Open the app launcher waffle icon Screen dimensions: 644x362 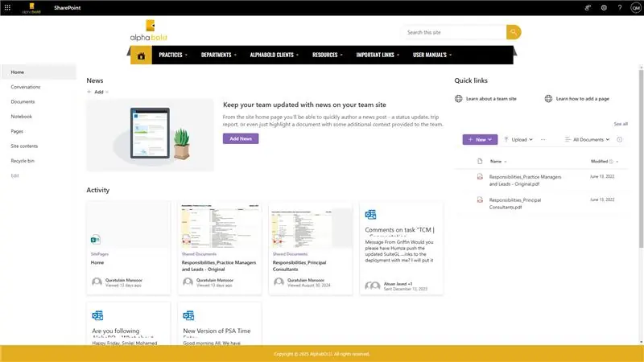(7, 7)
